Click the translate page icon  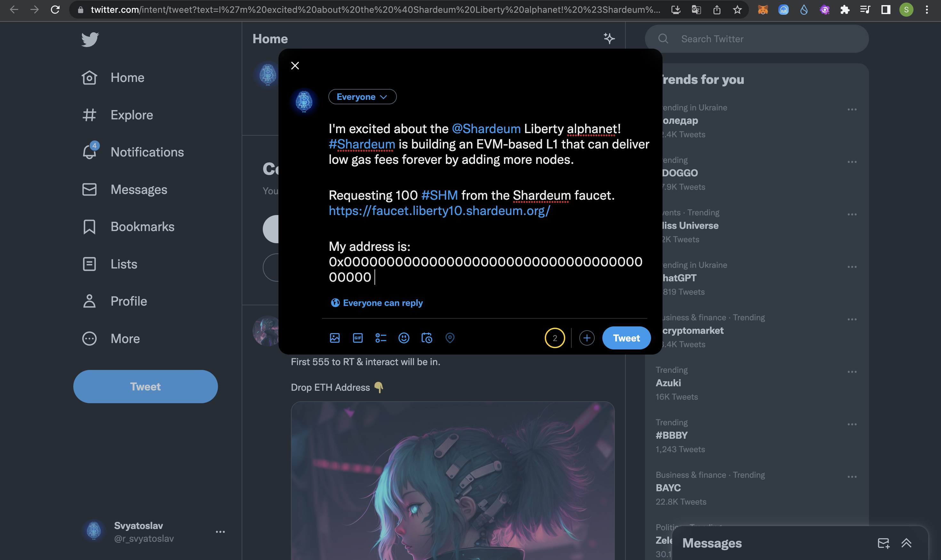coord(696,10)
